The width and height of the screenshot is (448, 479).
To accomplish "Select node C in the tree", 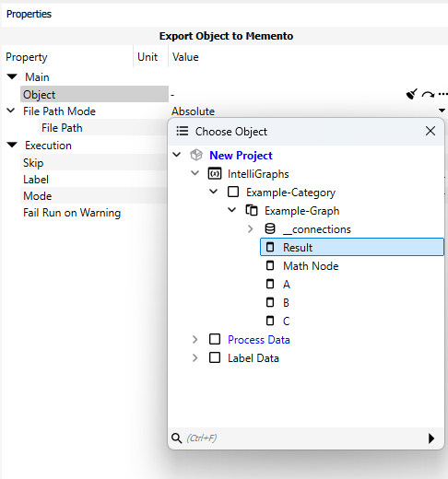I will coord(286,321).
